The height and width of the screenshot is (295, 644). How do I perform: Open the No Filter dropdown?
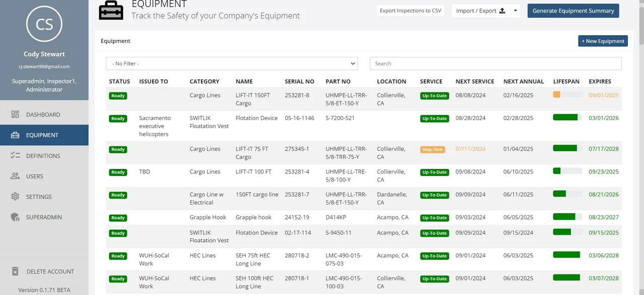click(x=231, y=63)
